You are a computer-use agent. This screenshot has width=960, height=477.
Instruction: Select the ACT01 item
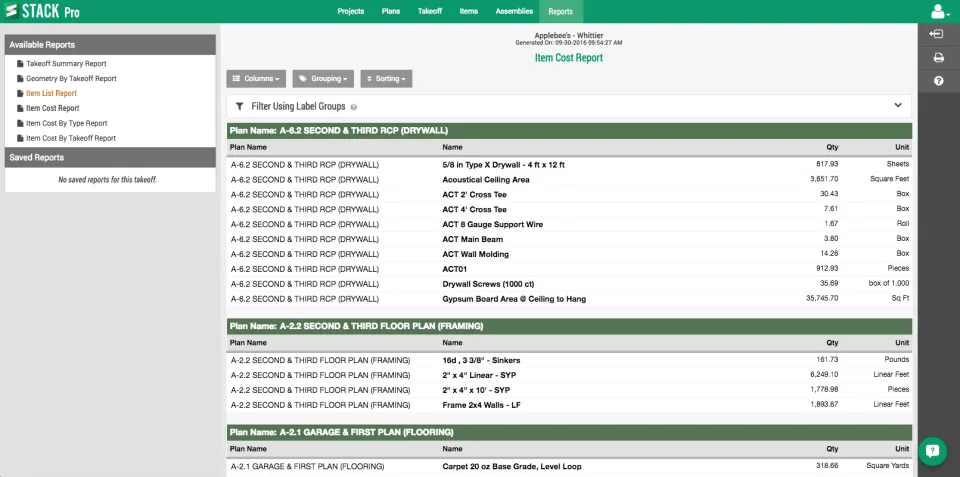point(455,269)
